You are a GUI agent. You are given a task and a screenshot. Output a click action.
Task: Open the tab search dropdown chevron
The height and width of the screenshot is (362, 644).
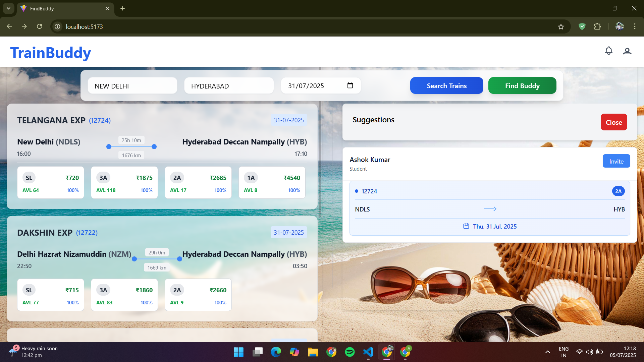[x=8, y=8]
